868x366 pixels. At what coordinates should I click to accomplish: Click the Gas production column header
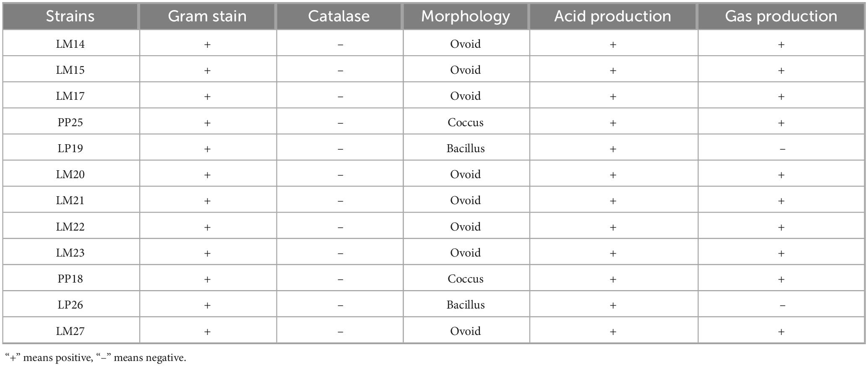781,16
